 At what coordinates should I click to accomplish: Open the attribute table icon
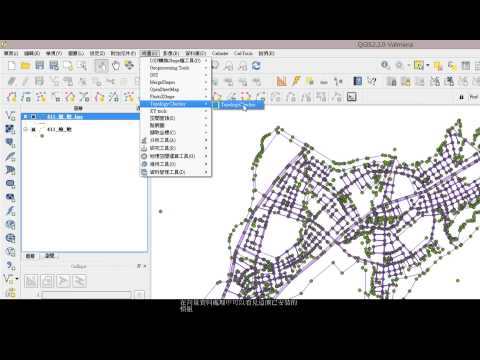[x=466, y=66]
